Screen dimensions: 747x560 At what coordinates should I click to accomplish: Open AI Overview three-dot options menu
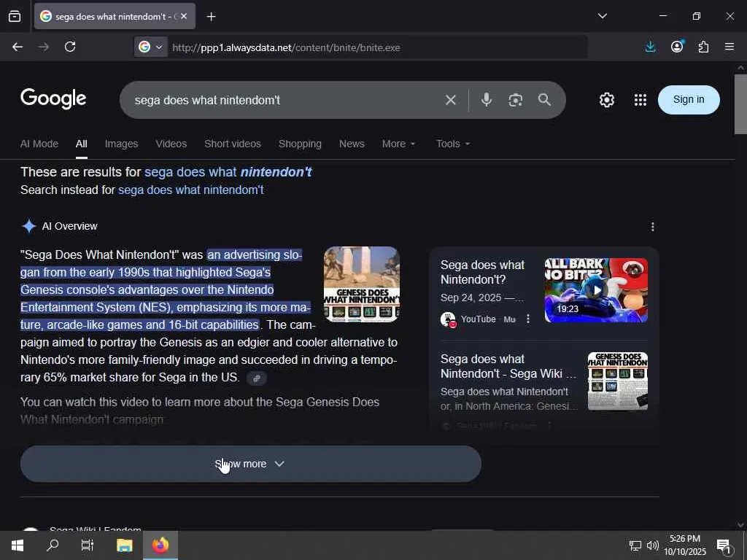click(x=653, y=227)
